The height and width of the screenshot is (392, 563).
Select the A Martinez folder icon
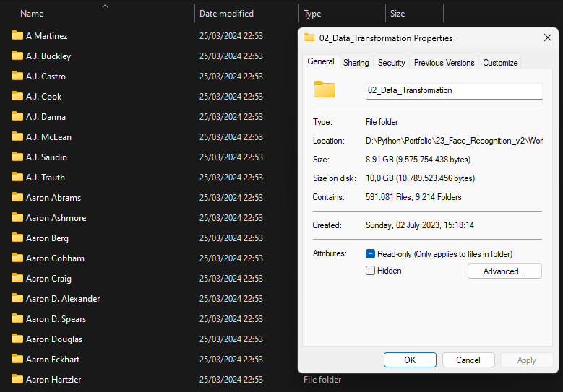17,35
